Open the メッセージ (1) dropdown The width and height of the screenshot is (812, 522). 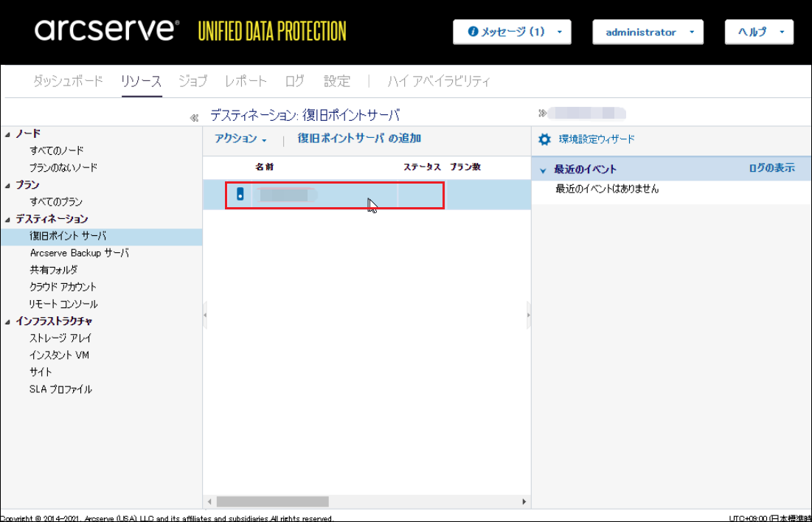coord(512,32)
